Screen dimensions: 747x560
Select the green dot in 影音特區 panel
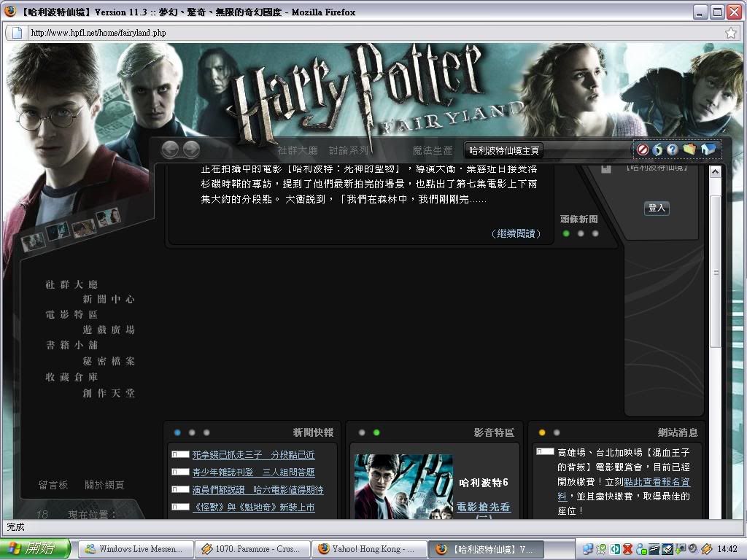point(376,432)
